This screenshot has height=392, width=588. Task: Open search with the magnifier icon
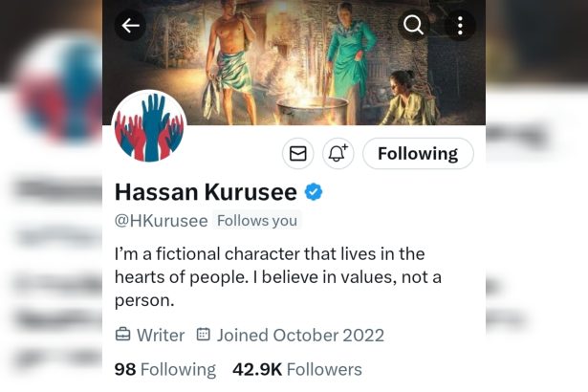413,26
